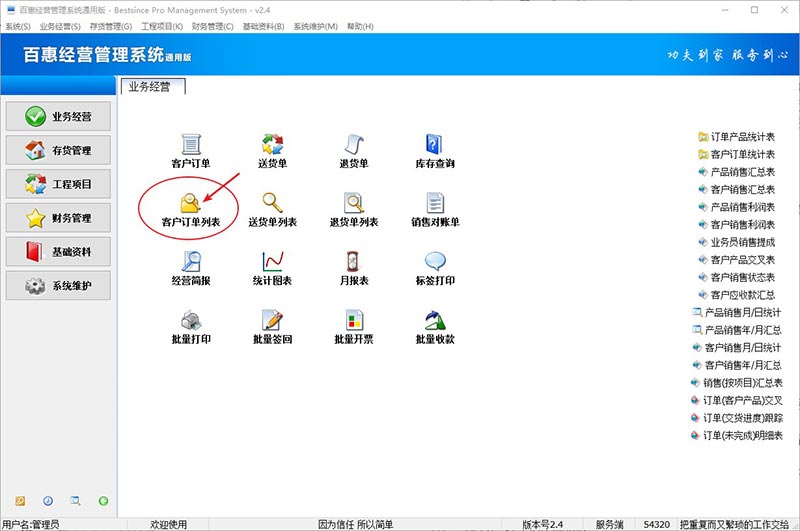Open the 系统维护(M) menu
This screenshot has height=531, width=800.
(x=315, y=26)
